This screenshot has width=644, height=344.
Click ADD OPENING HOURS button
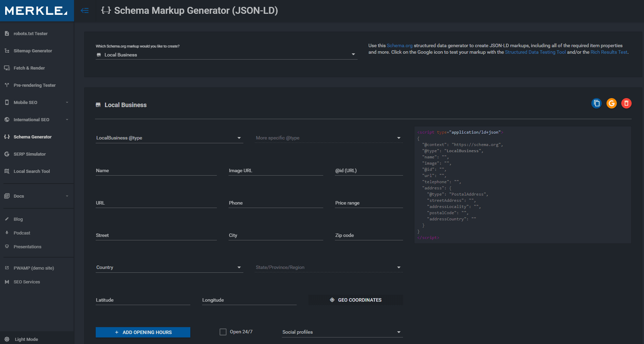pos(143,332)
